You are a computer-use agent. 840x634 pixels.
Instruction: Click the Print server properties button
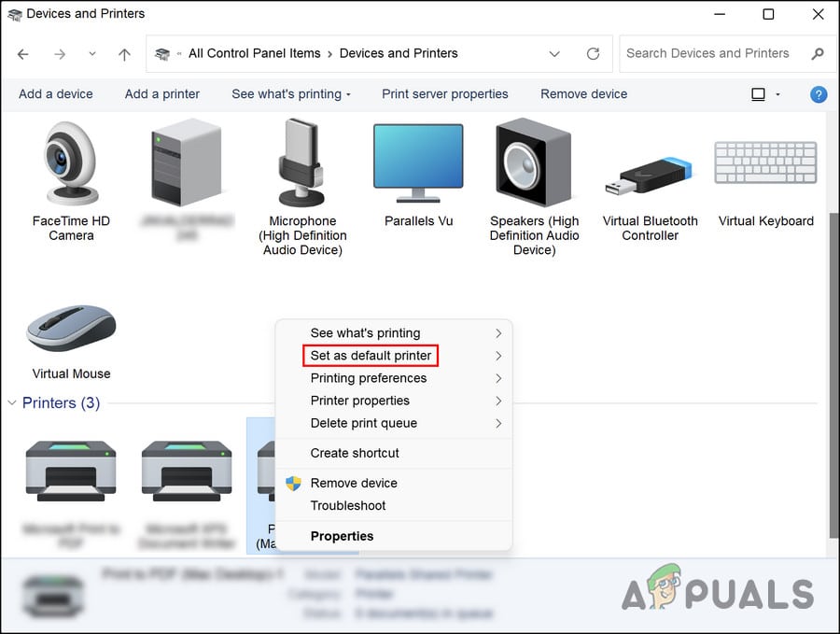pyautogui.click(x=444, y=94)
